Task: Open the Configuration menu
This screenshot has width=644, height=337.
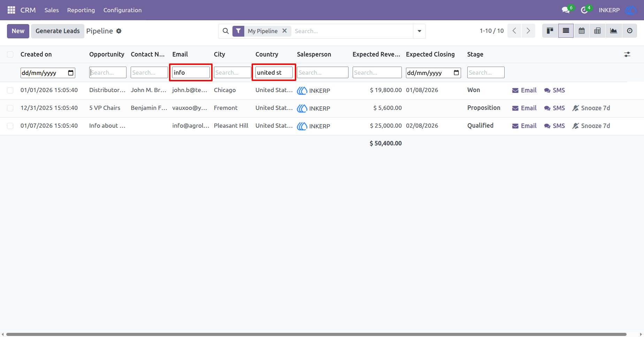Action: tap(123, 10)
